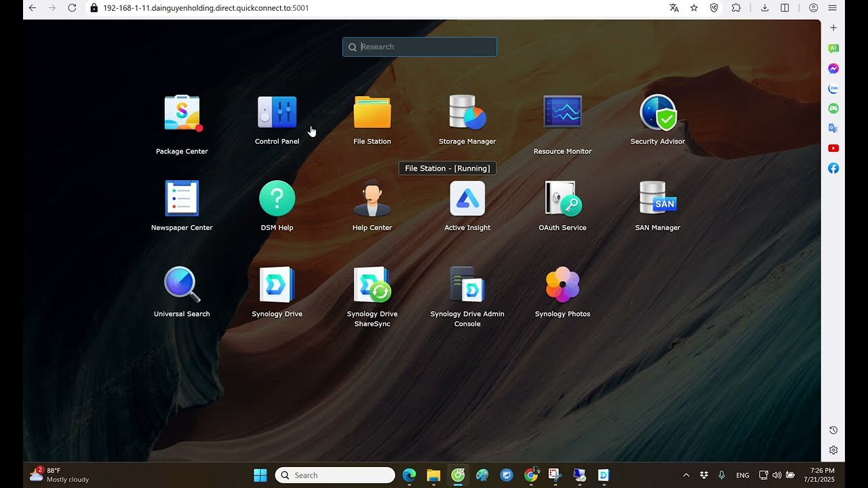
Task: Launch Control Panel
Action: pos(277,113)
